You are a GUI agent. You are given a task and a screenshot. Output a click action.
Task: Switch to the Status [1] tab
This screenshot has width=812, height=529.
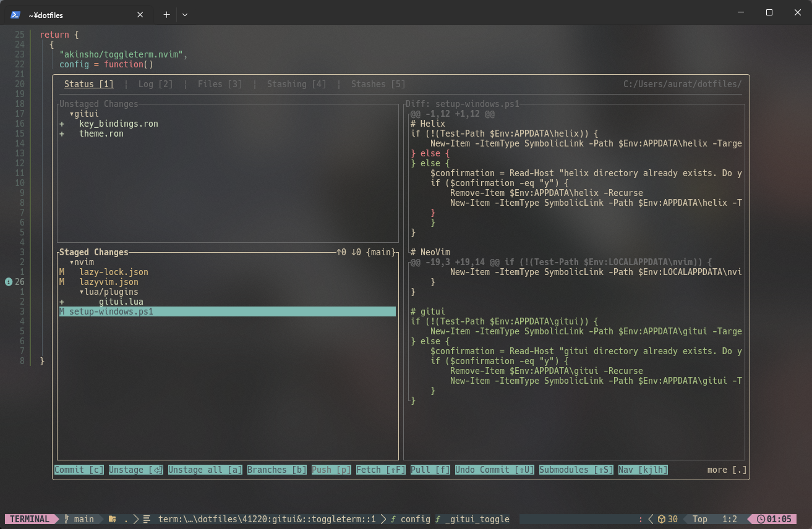89,84
